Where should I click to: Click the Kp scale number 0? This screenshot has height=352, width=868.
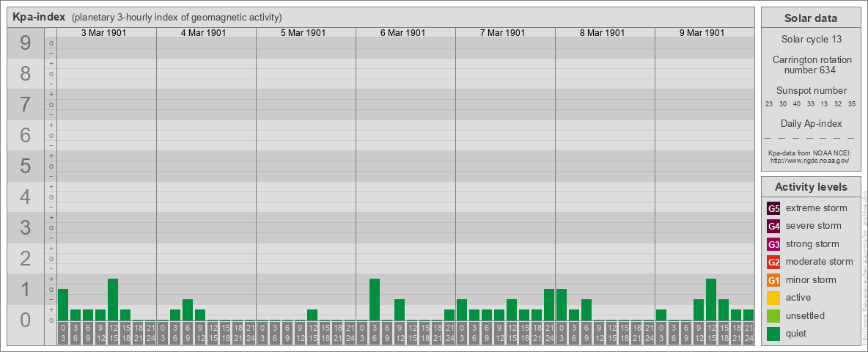click(26, 320)
